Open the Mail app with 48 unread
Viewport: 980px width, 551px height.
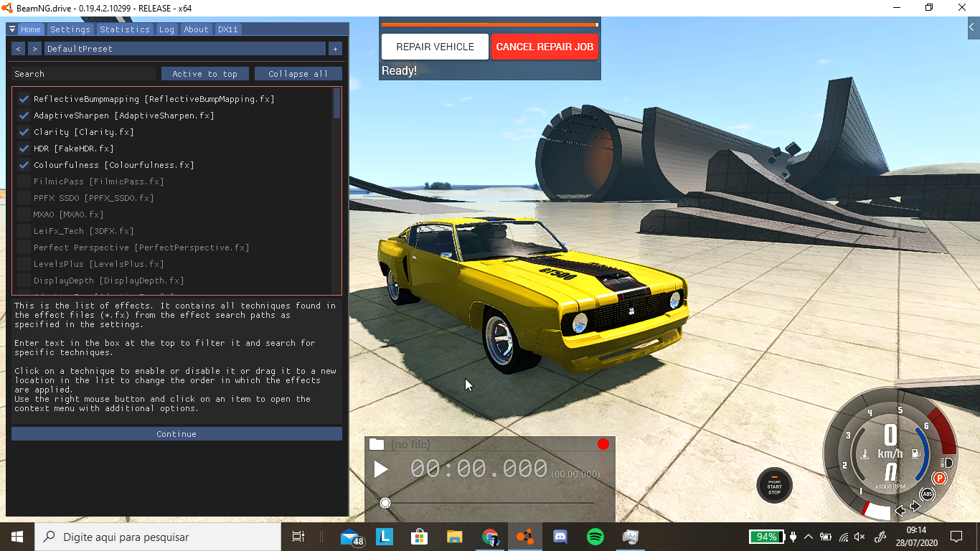click(352, 537)
